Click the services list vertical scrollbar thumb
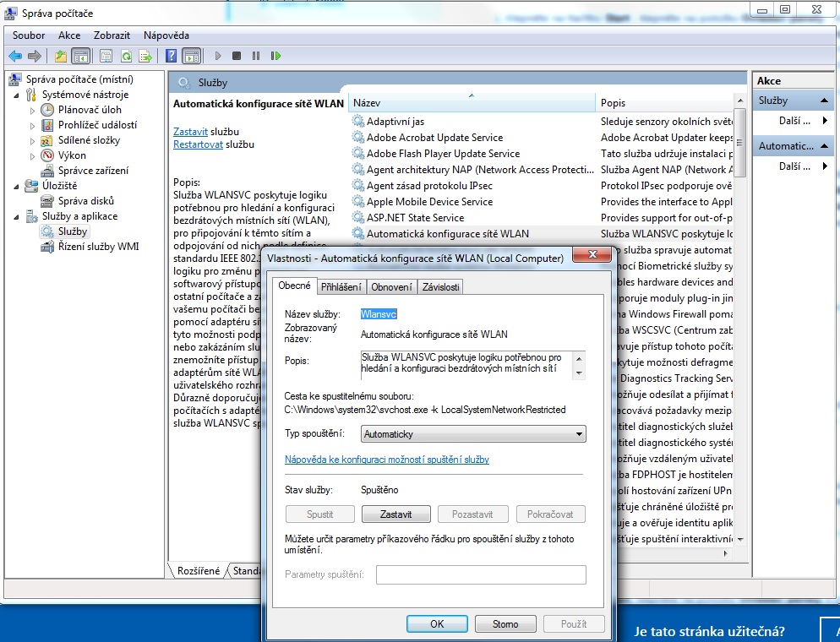 739,143
